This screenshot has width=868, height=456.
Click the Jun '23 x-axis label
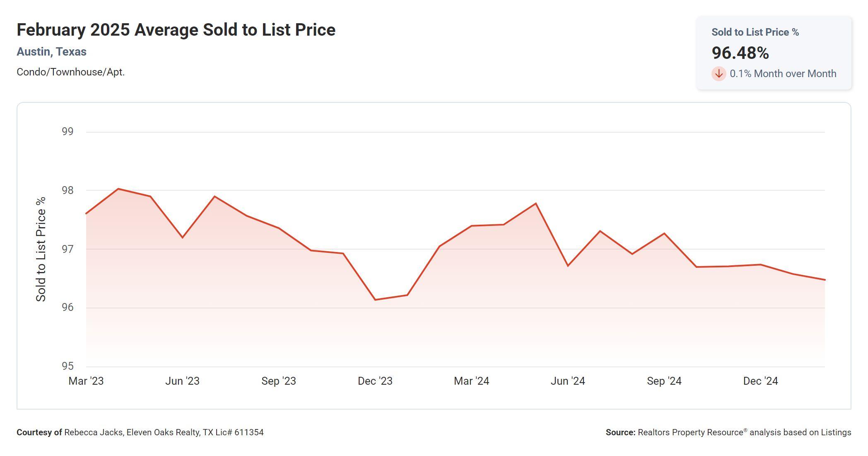pos(182,381)
